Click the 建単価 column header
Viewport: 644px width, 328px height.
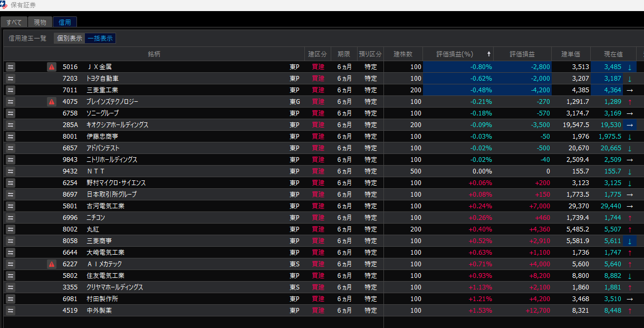571,54
